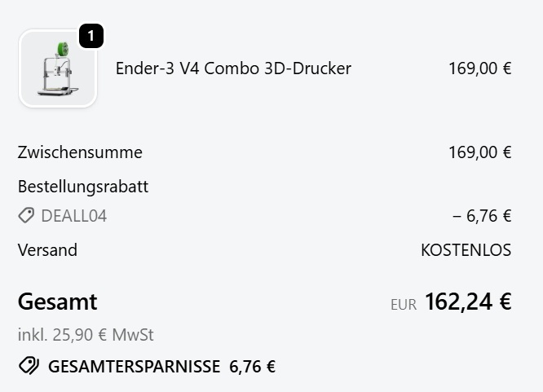Click the total savings value 6,76 €
Image resolution: width=543 pixels, height=392 pixels.
click(252, 367)
